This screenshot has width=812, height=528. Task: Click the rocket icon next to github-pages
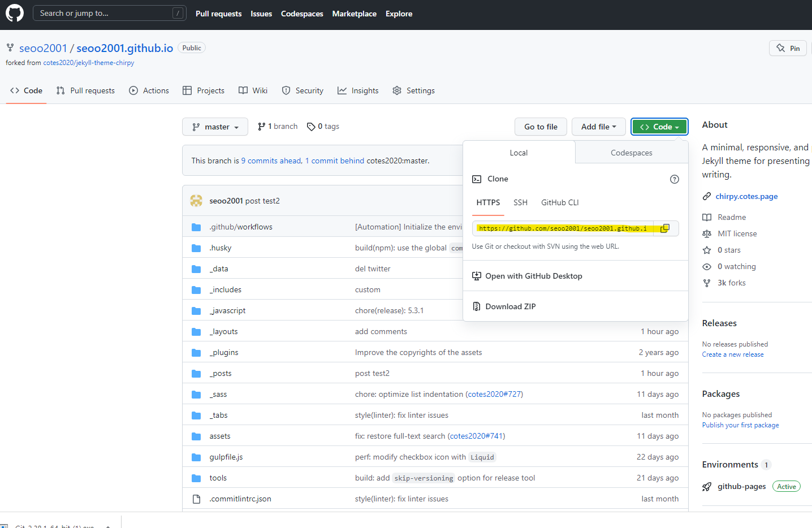(x=707, y=487)
